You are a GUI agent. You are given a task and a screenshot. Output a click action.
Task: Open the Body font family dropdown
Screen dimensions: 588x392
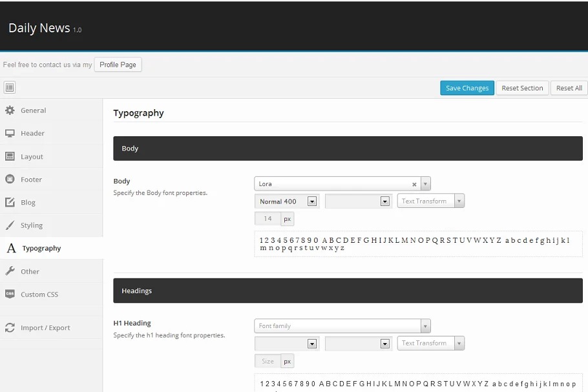coord(425,184)
